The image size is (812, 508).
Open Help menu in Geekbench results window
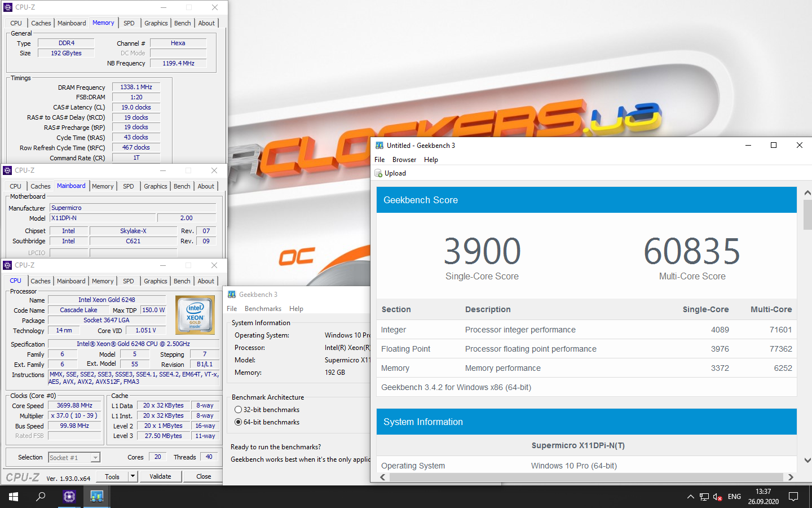click(431, 160)
